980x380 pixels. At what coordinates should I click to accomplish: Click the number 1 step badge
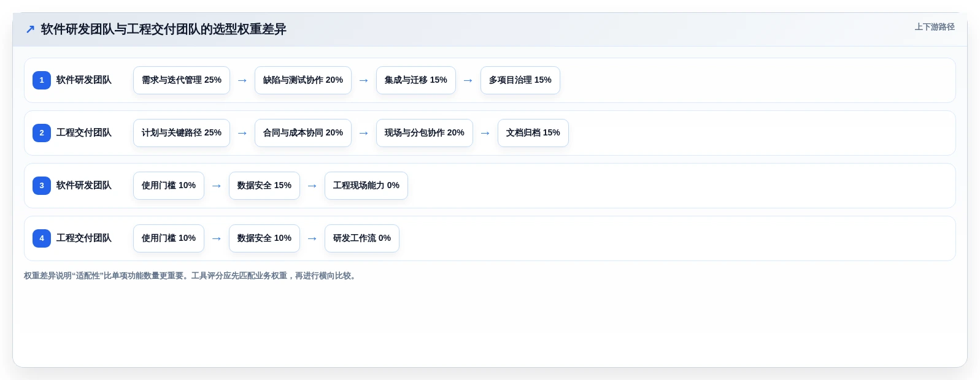(x=42, y=80)
